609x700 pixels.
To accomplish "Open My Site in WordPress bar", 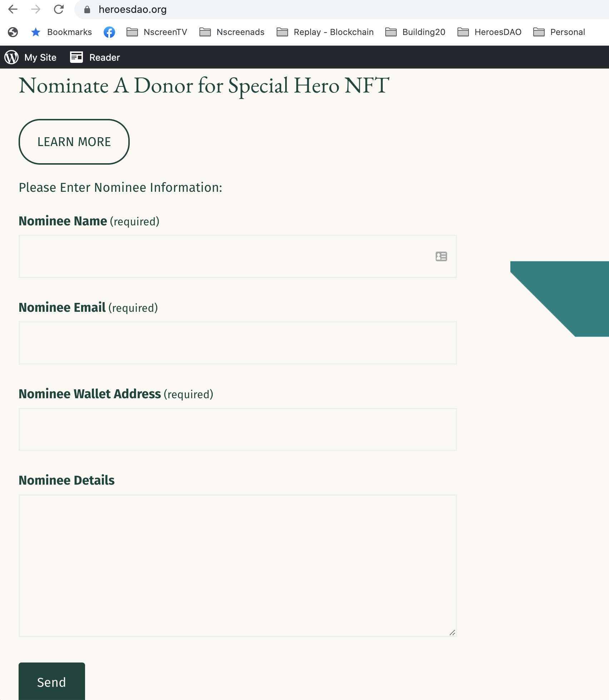I will pyautogui.click(x=40, y=57).
